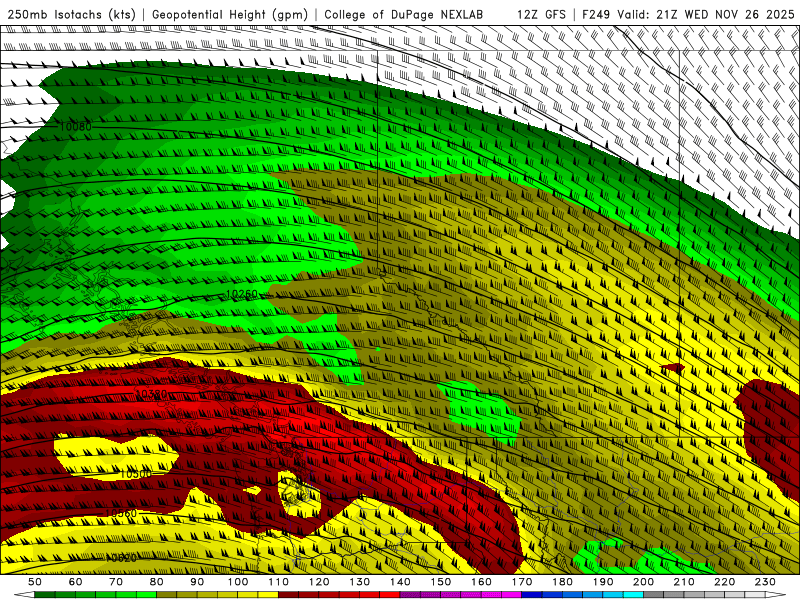The height and width of the screenshot is (600, 800).
Task: Click the 10260 height contour label
Action: [x=241, y=294]
